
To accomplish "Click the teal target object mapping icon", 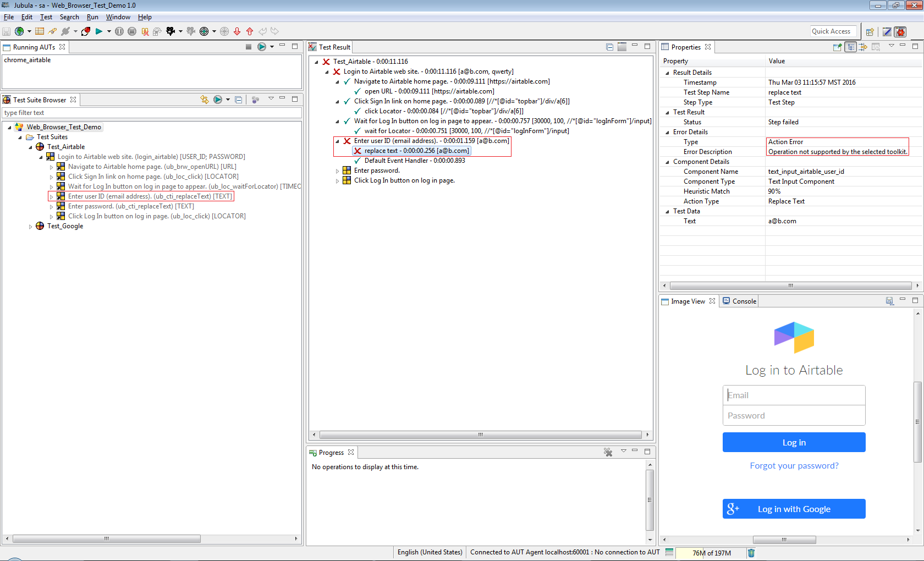I will [x=204, y=31].
